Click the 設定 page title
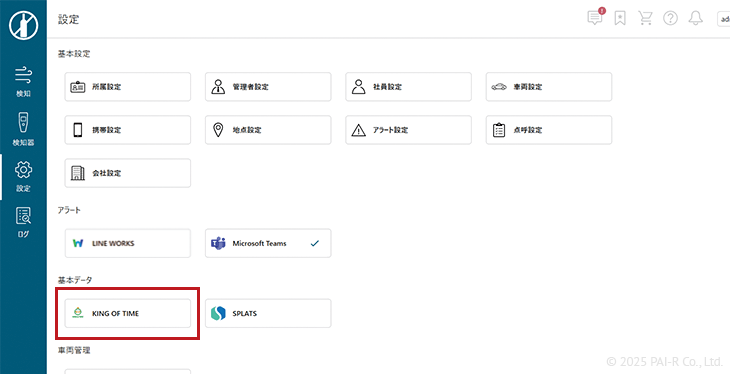 [x=68, y=20]
